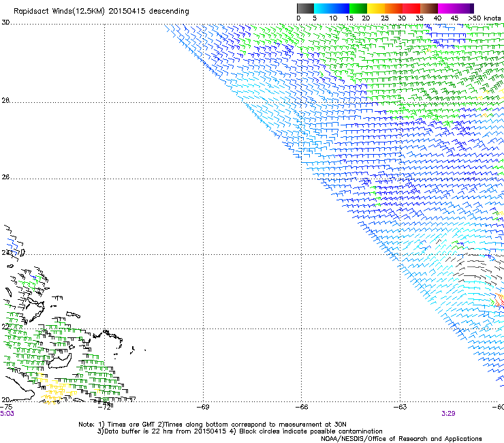Click the green 15-20 knots color swatch
The image size is (504, 443).
pyautogui.click(x=358, y=8)
